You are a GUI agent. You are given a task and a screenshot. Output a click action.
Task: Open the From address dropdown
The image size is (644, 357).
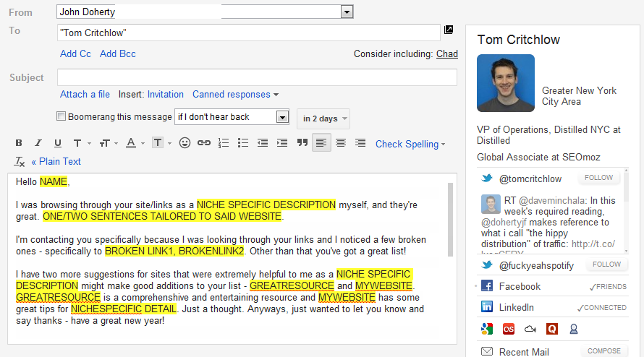click(x=347, y=12)
